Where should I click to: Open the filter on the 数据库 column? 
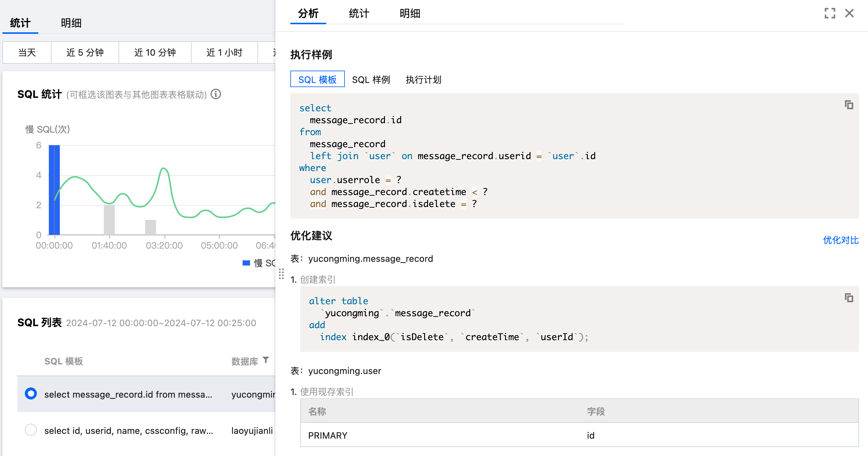266,360
